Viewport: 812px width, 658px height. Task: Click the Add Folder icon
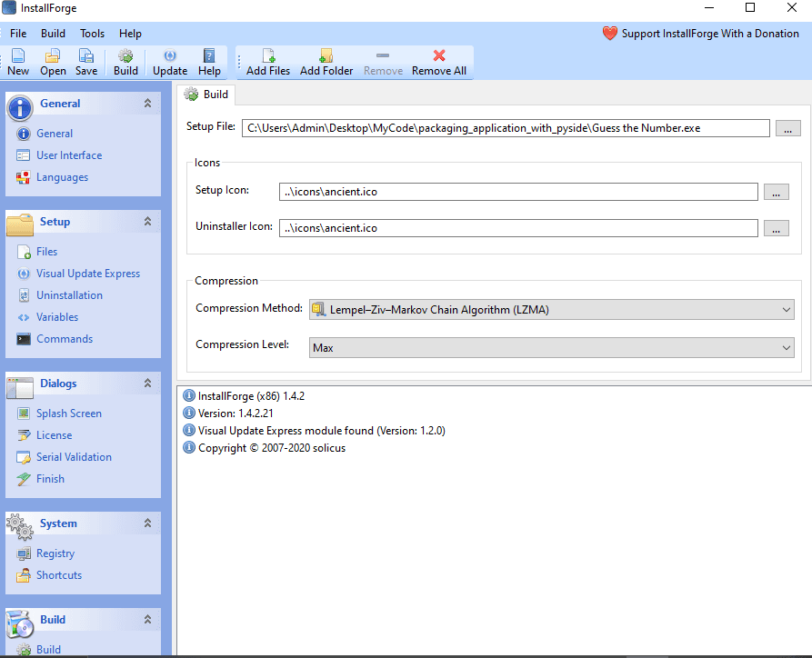click(326, 62)
